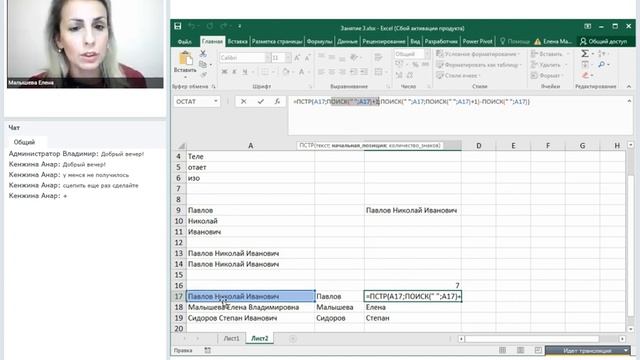This screenshot has width=640, height=360.
Task: Switch to the Power Pivot tab
Action: pyautogui.click(x=478, y=42)
